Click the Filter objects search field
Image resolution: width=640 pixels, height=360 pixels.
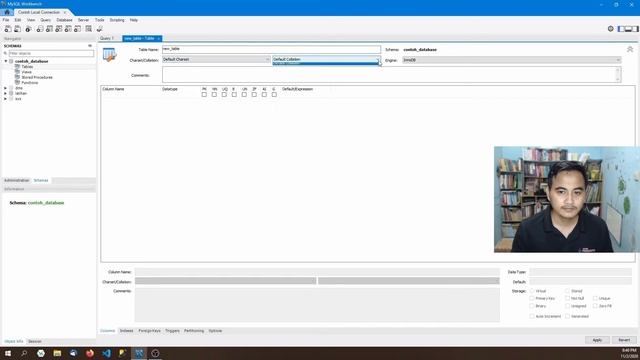pyautogui.click(x=51, y=53)
